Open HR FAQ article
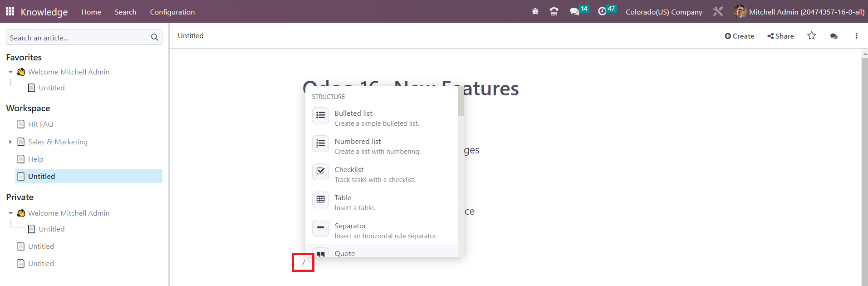868x286 pixels. tap(41, 124)
